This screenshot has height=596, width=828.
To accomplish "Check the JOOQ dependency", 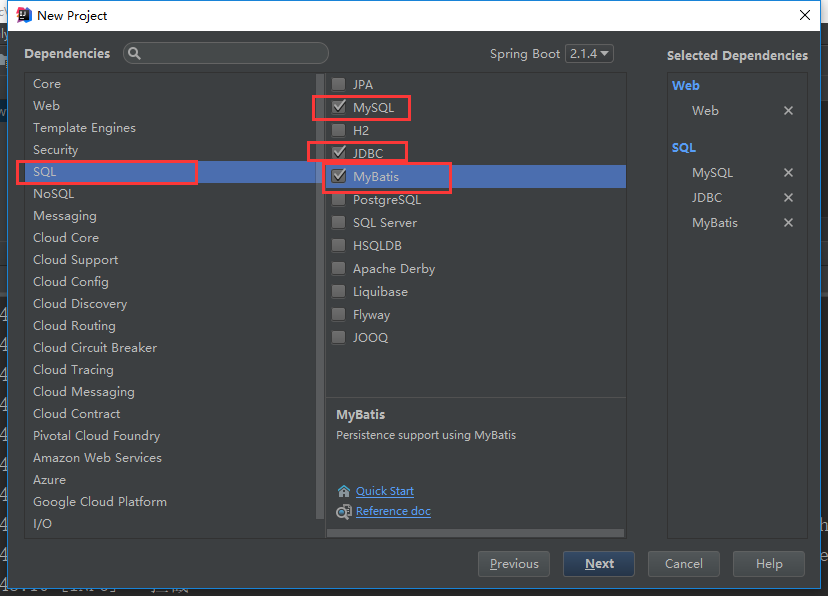I will (338, 337).
